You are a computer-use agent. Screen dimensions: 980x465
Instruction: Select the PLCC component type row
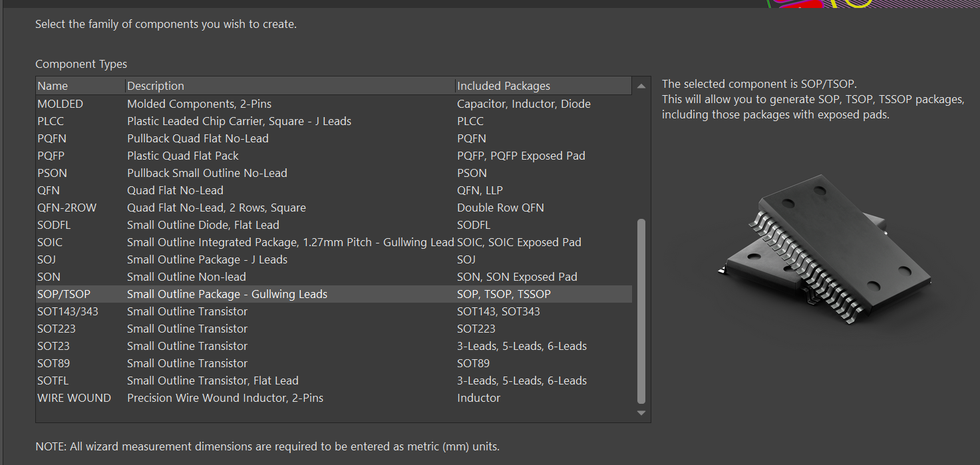pyautogui.click(x=334, y=121)
